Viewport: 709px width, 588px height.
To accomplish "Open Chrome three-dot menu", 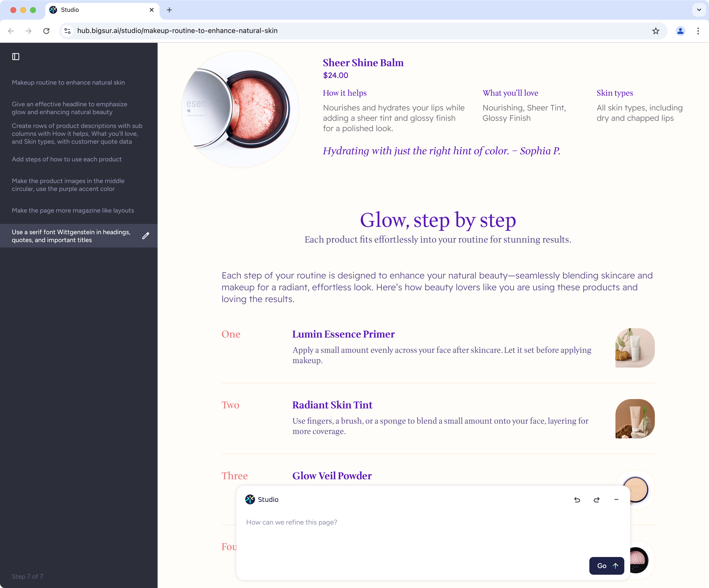I will point(698,31).
